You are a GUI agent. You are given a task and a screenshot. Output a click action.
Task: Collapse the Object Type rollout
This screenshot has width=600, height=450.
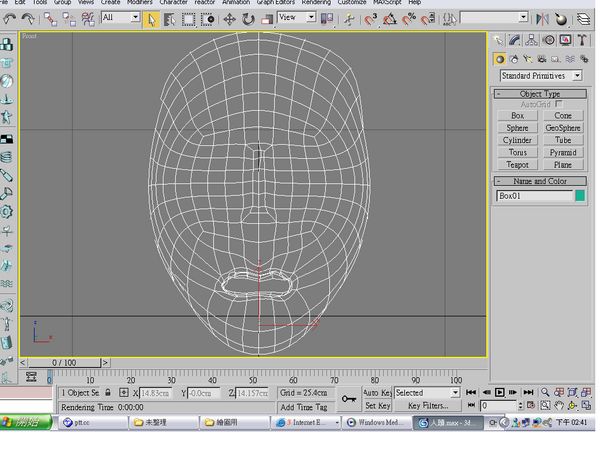click(x=540, y=94)
